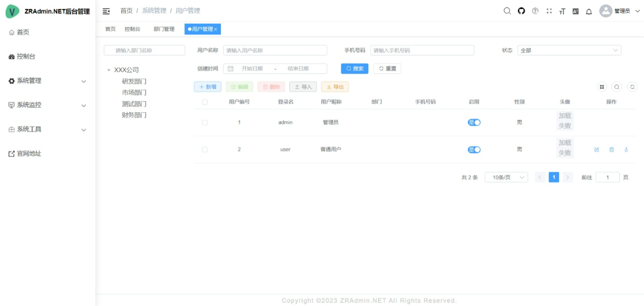644x306 pixels.
Task: Open column settings via the grid icon
Action: point(602,87)
